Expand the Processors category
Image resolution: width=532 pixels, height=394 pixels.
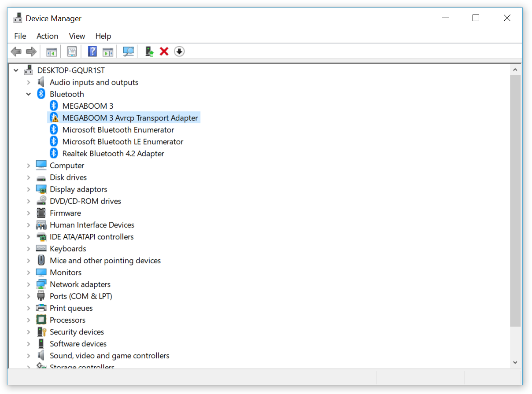click(x=29, y=320)
